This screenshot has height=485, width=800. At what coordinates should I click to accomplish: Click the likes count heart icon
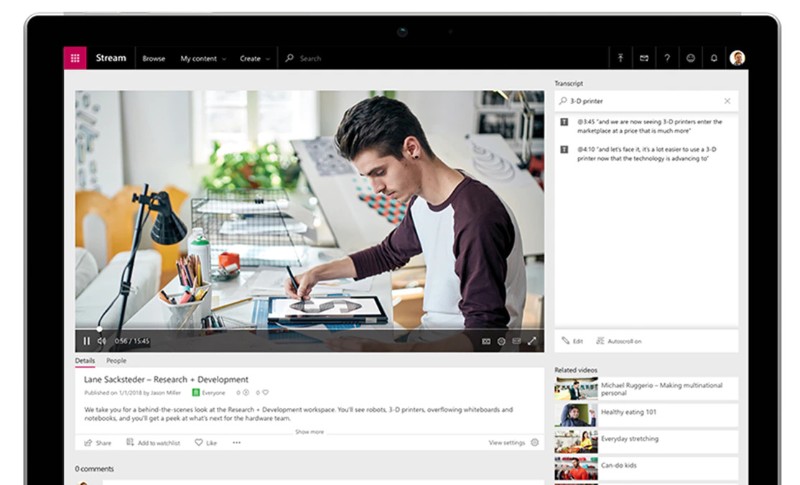tap(265, 393)
